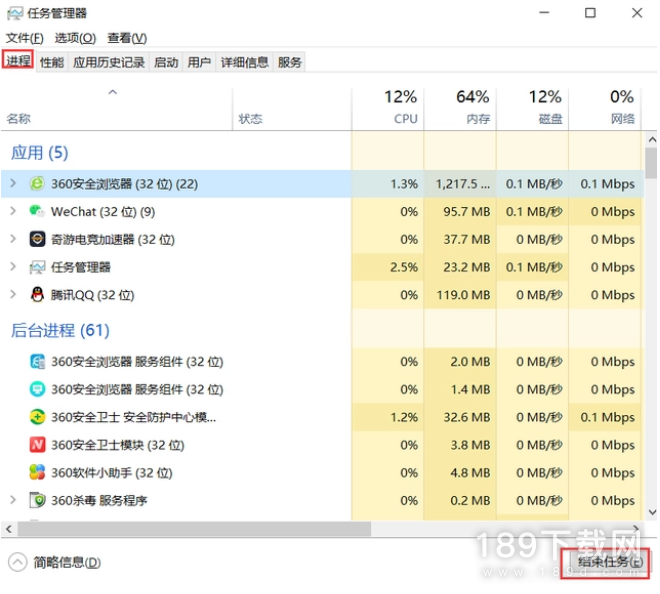Click the 任务管理器 row icon
This screenshot has height=594, width=660.
tap(37, 267)
